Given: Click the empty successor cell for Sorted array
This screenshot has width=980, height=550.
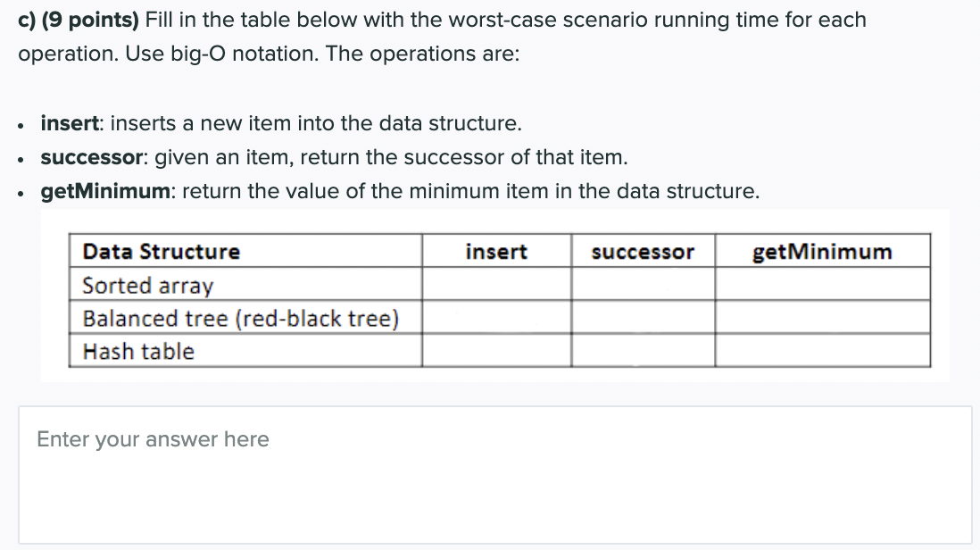Looking at the screenshot, I should (643, 286).
